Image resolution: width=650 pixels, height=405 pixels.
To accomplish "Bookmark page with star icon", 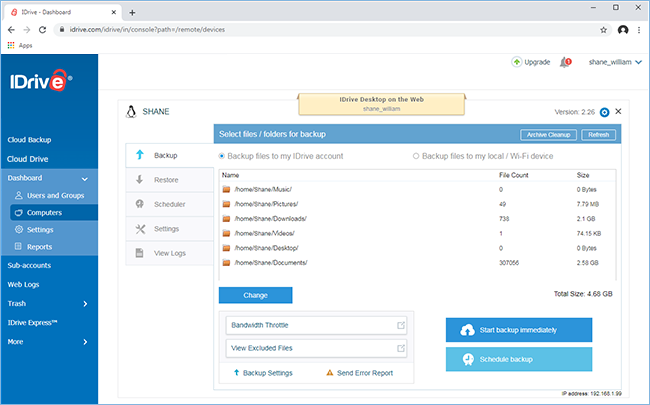I will click(x=604, y=30).
